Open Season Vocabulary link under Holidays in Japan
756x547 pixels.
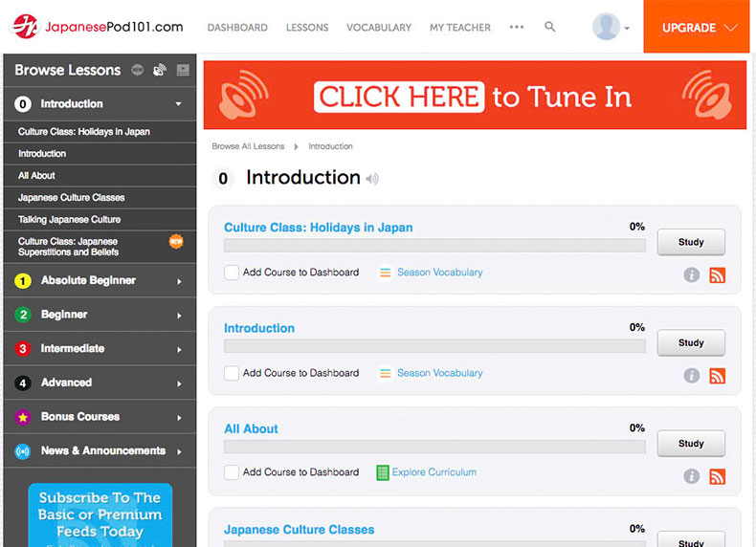[x=439, y=273]
